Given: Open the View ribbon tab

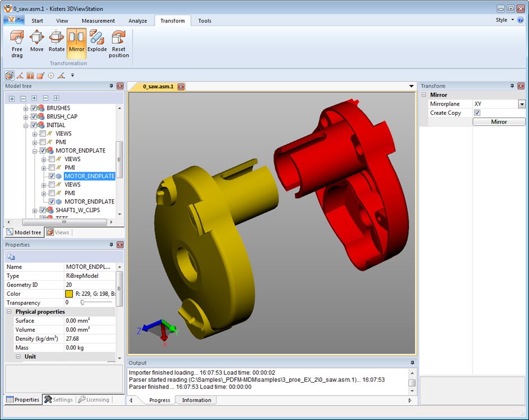Looking at the screenshot, I should (x=62, y=21).
